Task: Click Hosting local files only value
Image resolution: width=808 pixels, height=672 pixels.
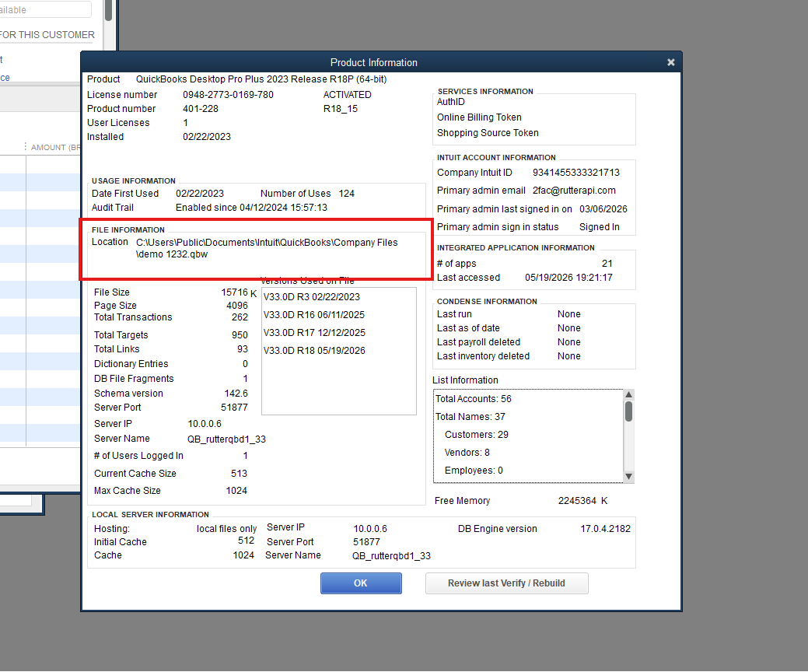Action: tap(226, 529)
